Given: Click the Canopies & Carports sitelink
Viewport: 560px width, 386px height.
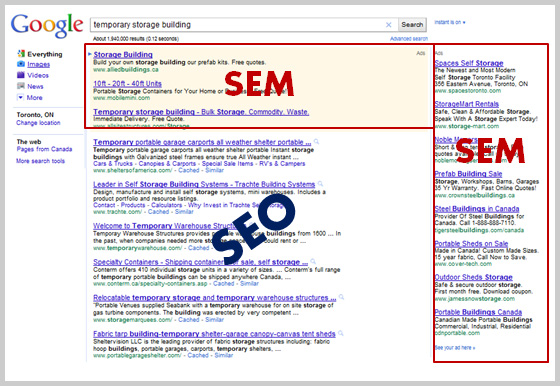Looking at the screenshot, I should 167,164.
